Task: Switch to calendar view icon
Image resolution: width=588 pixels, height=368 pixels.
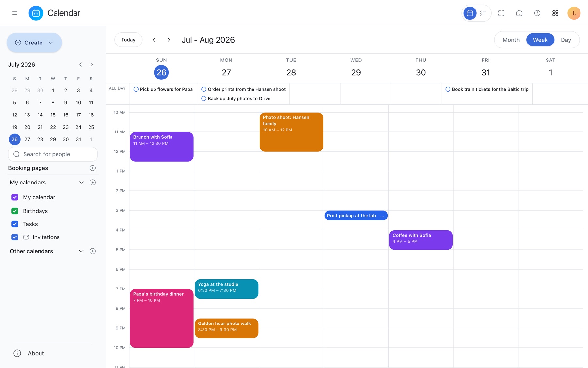Action: pyautogui.click(x=470, y=13)
